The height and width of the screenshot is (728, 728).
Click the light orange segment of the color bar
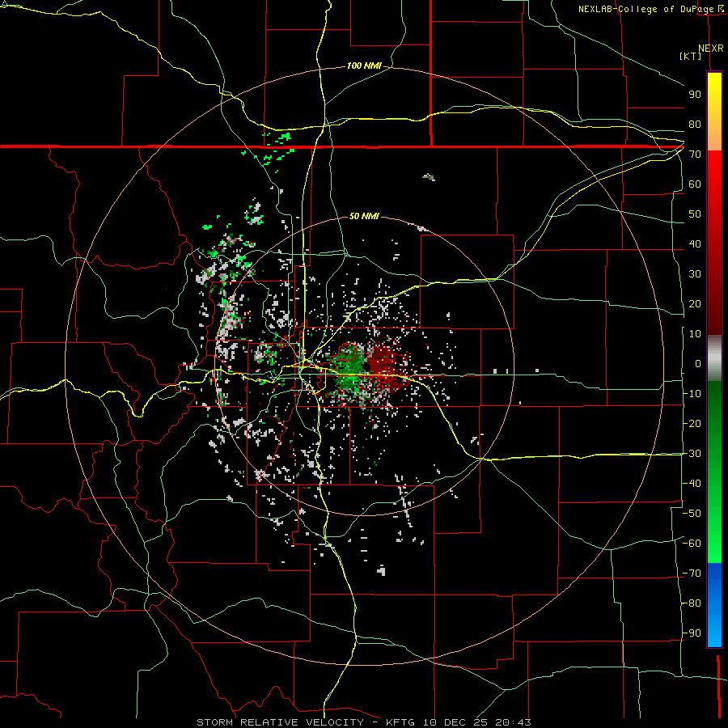coord(714,136)
